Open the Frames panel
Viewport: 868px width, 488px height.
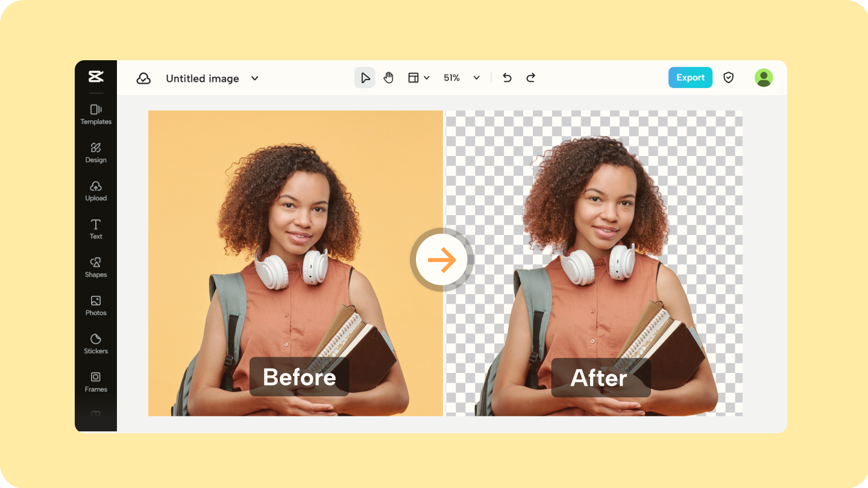(96, 382)
